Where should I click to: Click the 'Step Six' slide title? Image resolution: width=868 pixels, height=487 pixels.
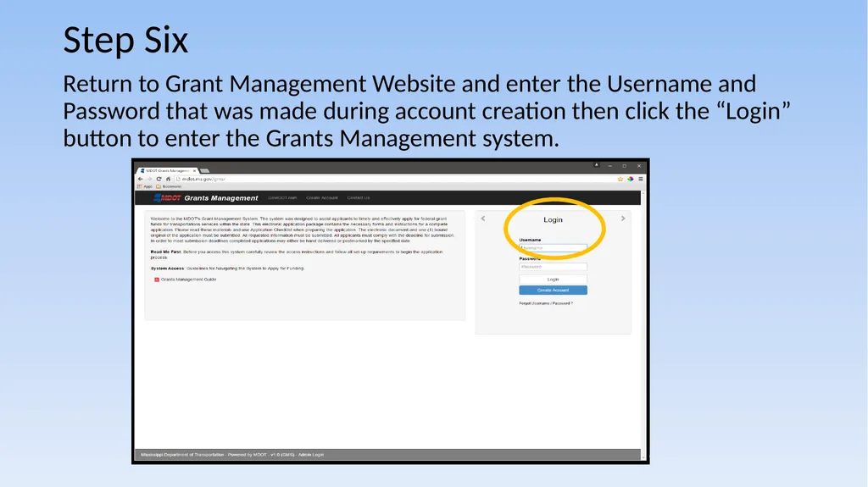(125, 40)
